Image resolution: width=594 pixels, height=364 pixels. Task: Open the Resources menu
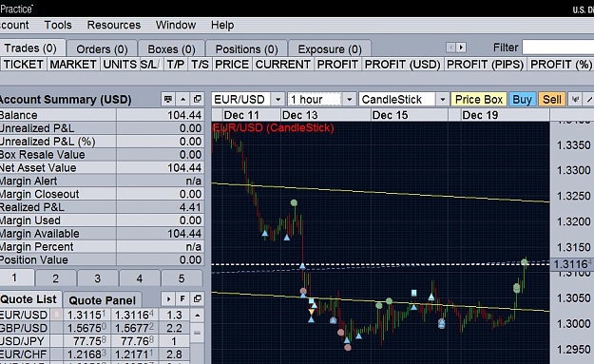point(114,25)
